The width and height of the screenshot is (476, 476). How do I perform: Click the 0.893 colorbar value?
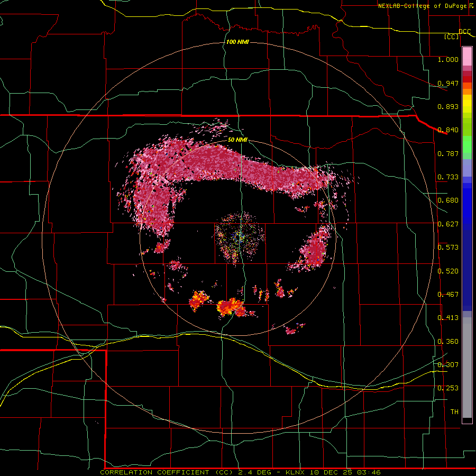coord(448,106)
